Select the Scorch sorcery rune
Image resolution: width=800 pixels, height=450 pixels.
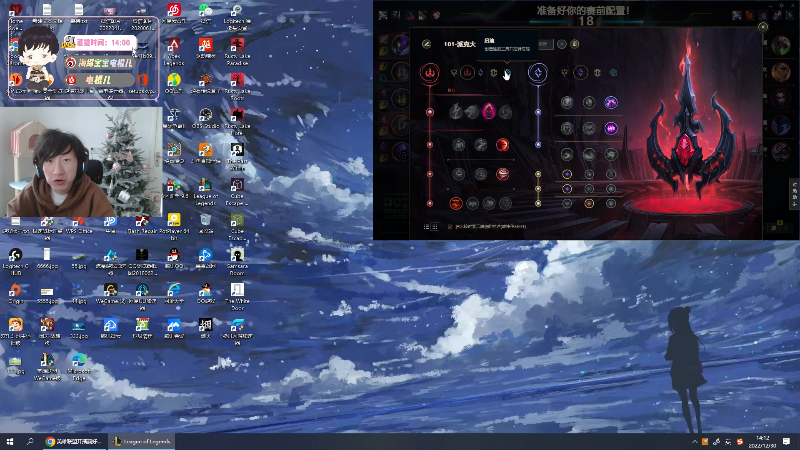(567, 154)
